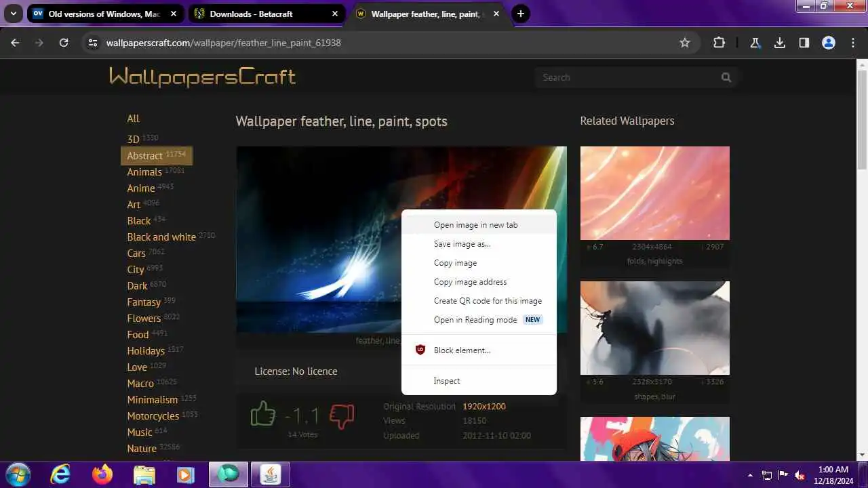Viewport: 868px width, 488px height.
Task: Open the Chrome three-dot menu
Action: click(x=853, y=43)
